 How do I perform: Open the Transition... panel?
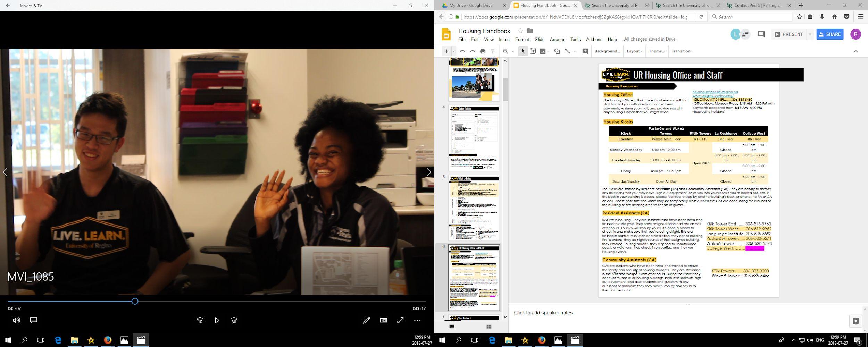(x=682, y=51)
